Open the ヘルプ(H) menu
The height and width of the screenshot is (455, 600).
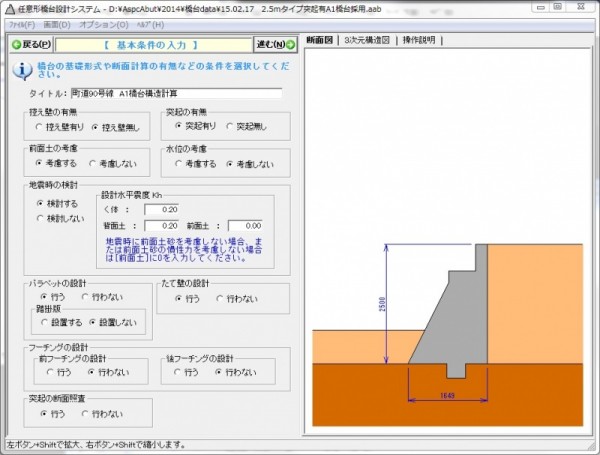(150, 25)
